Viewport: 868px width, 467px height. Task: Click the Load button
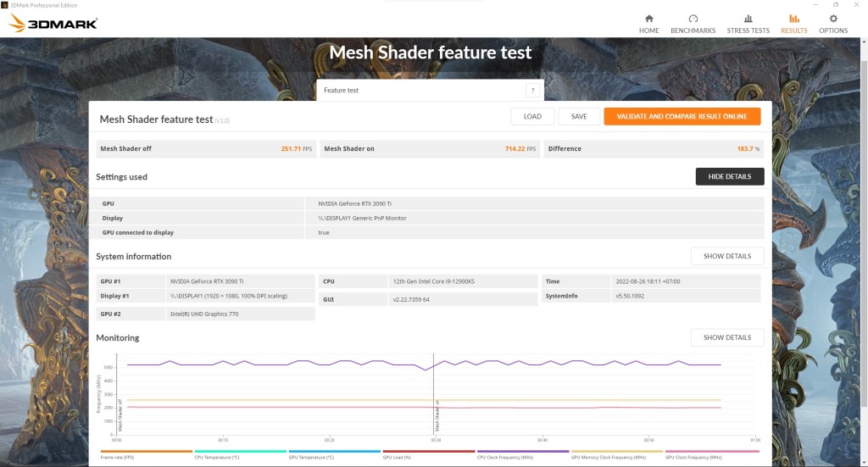[532, 116]
